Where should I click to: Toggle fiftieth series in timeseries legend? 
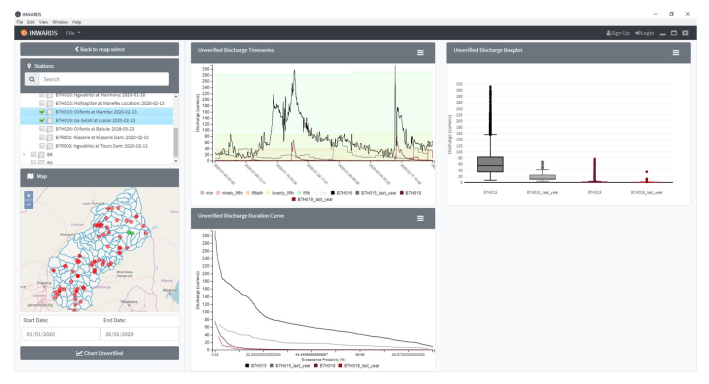[x=255, y=193]
